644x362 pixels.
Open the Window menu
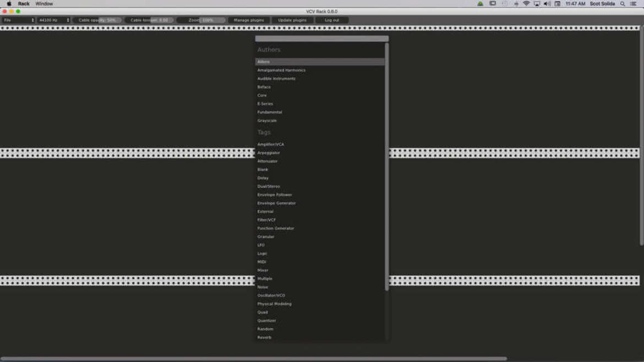[44, 4]
